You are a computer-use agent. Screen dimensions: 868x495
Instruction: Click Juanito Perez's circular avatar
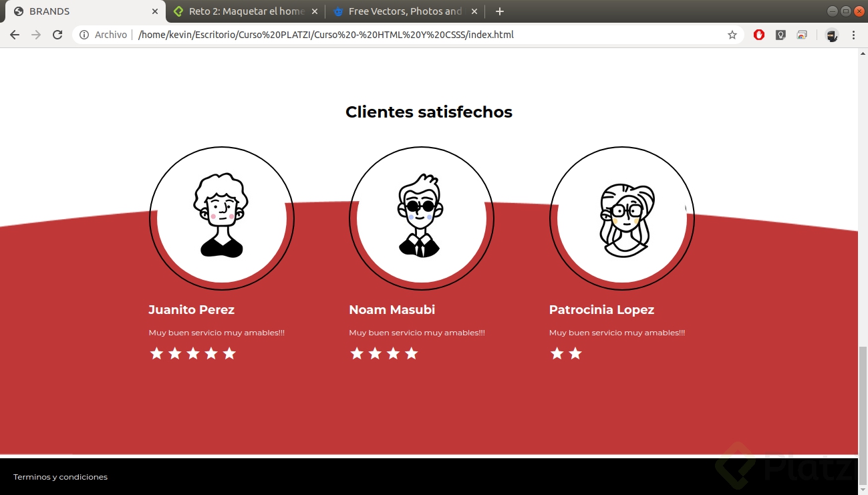[x=221, y=218]
